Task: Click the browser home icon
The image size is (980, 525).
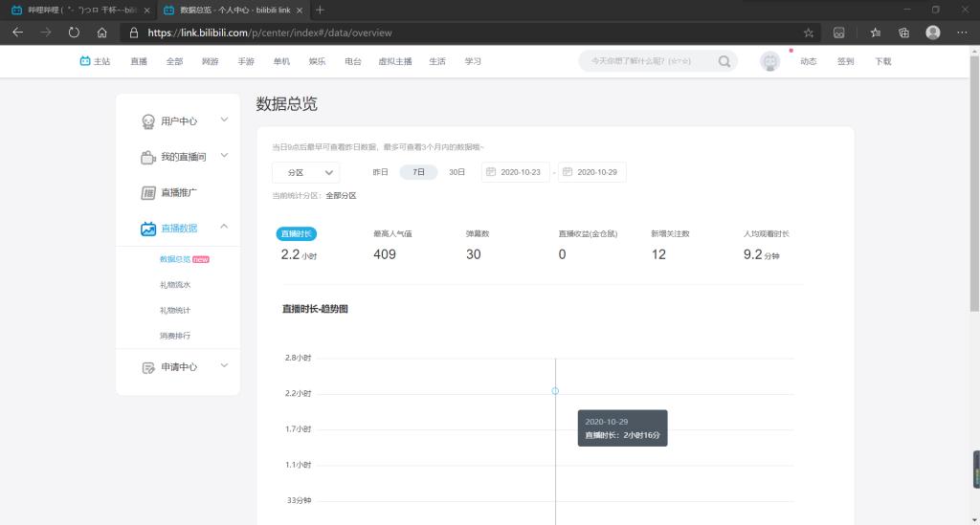Action: [101, 32]
